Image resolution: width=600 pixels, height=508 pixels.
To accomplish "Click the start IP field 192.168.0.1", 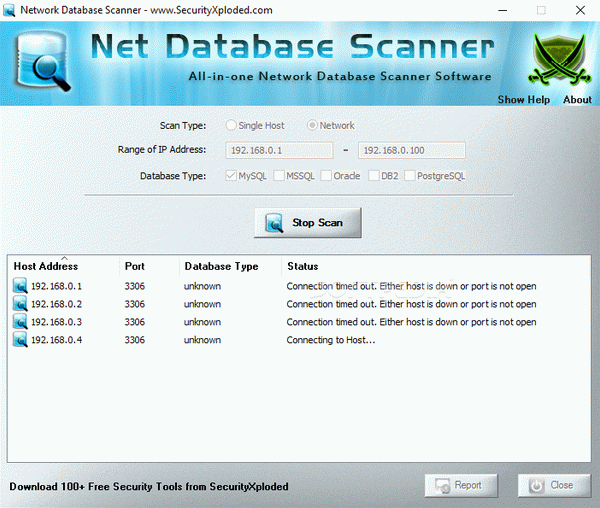I will [279, 150].
